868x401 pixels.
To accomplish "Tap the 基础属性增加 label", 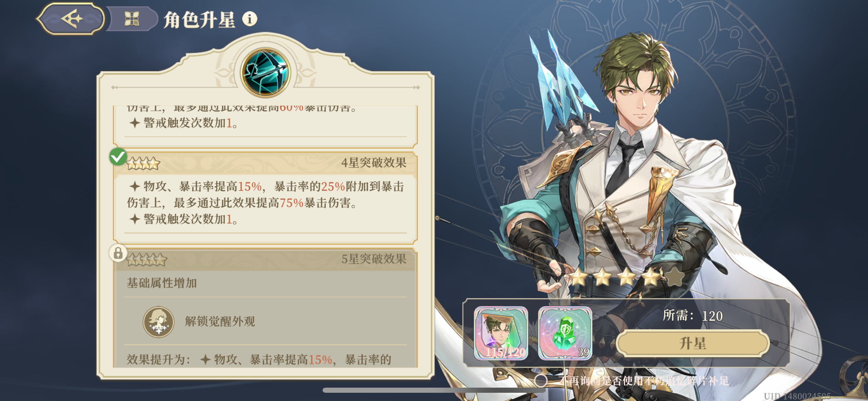I will coord(162,283).
